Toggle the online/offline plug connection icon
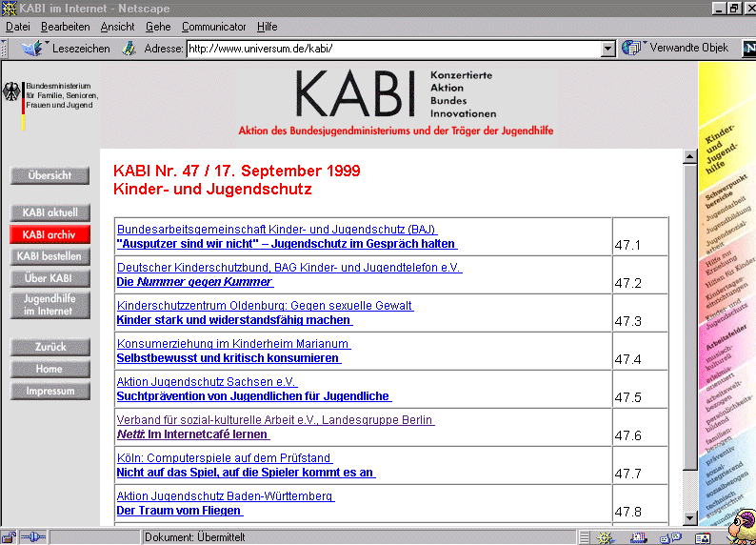This screenshot has height=545, width=756. click(33, 536)
